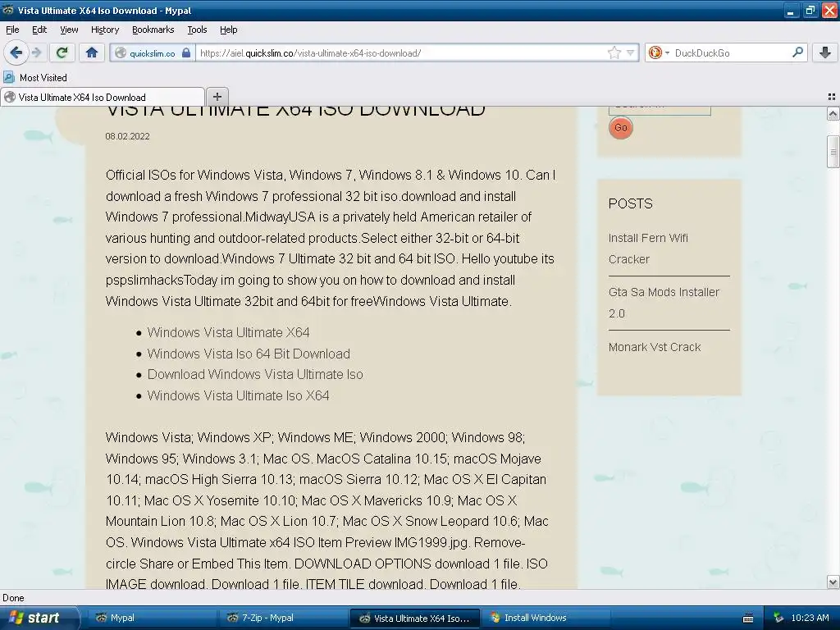Open the Windows Start button
Screen dimensions: 840x630
click(x=38, y=618)
